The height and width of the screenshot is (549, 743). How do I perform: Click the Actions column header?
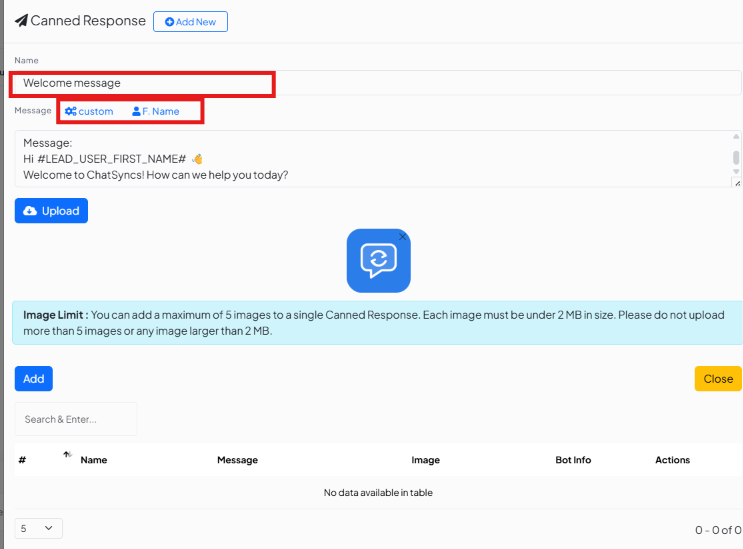[x=672, y=460]
